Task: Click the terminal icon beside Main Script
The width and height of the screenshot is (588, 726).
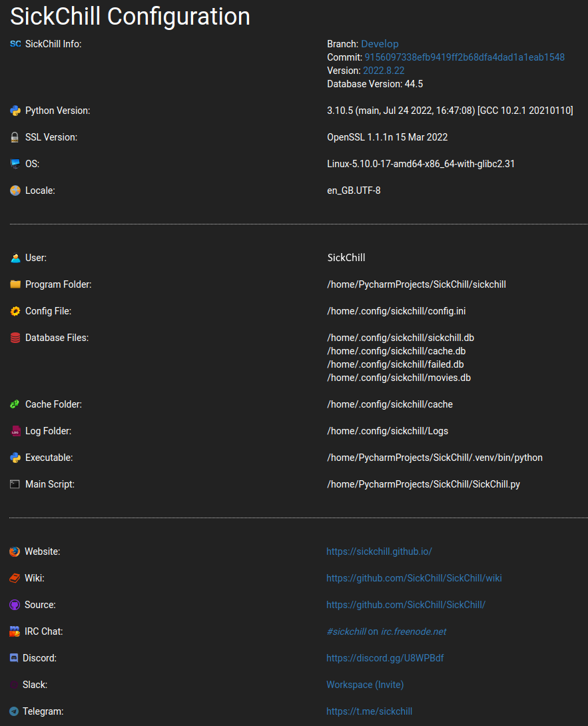Action: pyautogui.click(x=15, y=484)
